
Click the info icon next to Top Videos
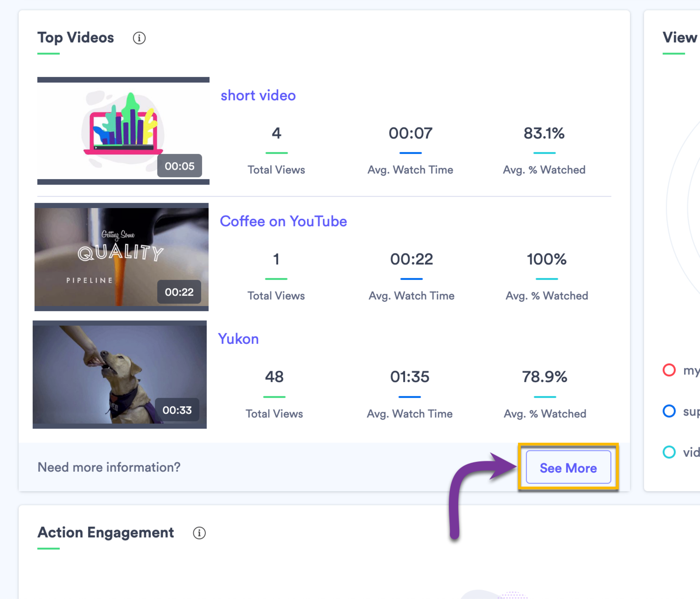(x=139, y=38)
